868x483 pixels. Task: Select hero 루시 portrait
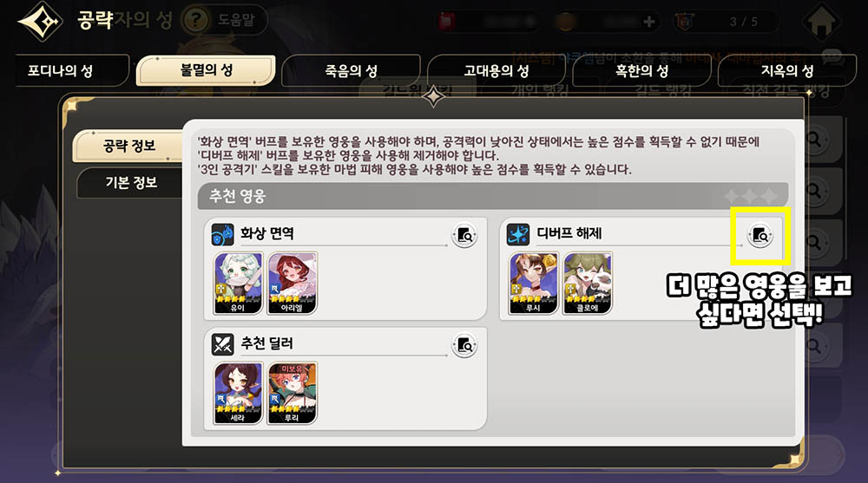(534, 284)
